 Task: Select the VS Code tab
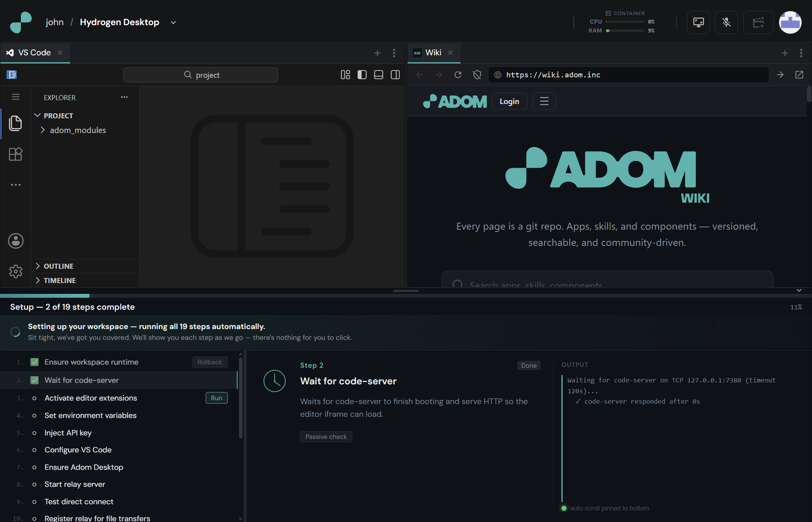(34, 53)
